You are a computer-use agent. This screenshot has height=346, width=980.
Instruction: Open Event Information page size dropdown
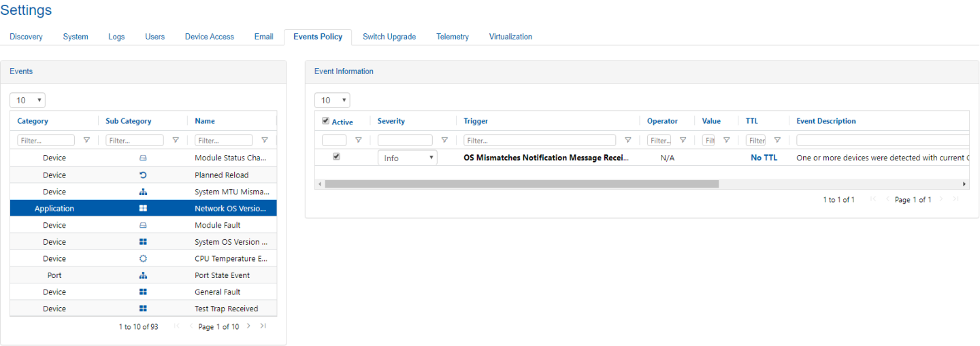(332, 101)
